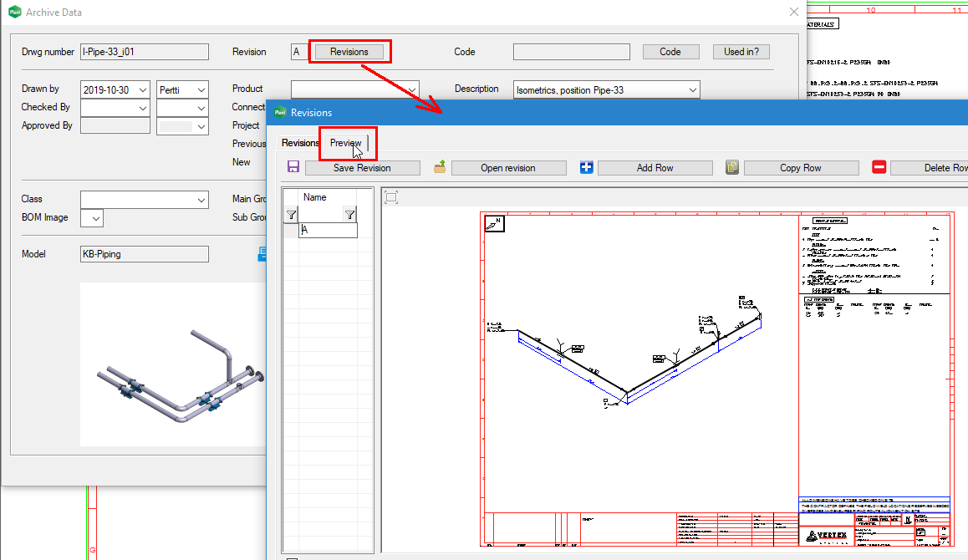Click the red minus Delete Row icon
The height and width of the screenshot is (560, 968).
click(x=878, y=167)
